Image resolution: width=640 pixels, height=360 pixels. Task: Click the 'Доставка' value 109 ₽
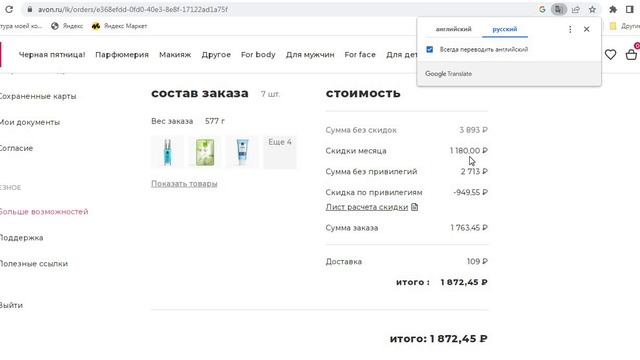(x=477, y=261)
